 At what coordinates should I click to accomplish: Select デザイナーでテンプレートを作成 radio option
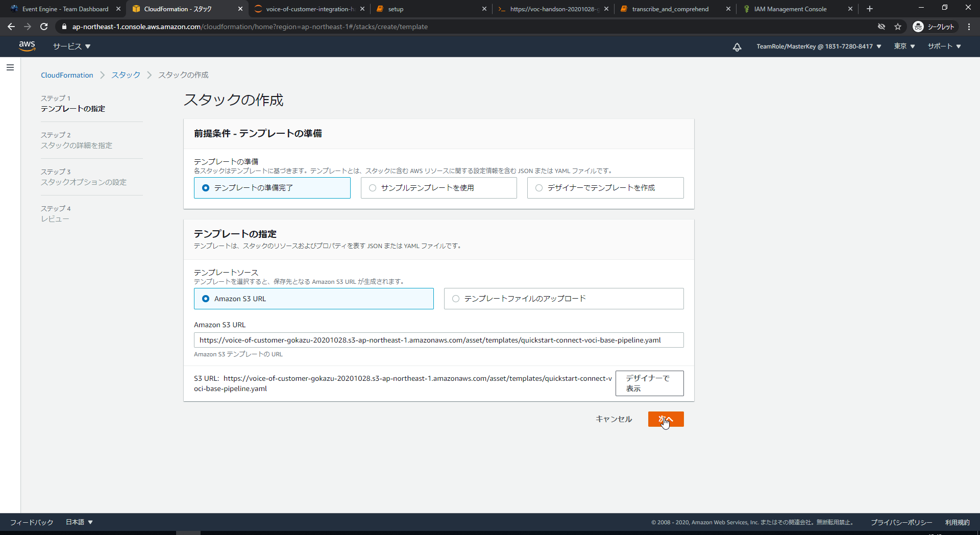605,188
